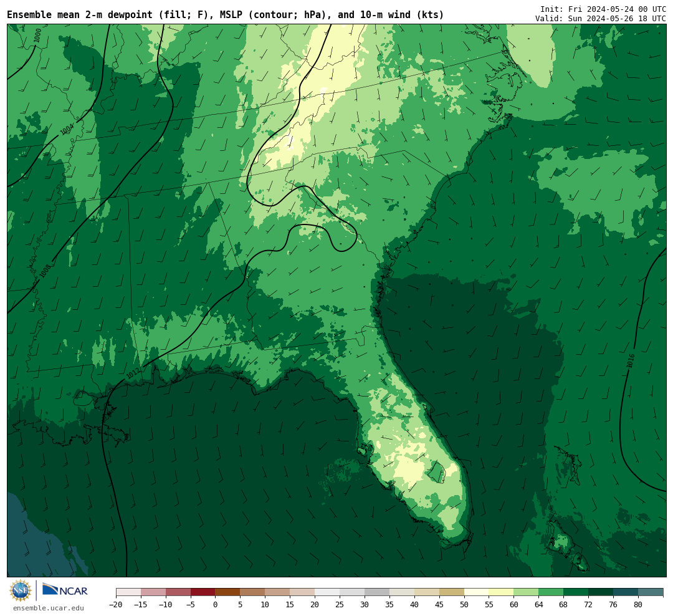
Task: Click the 50 colorbar tick label
Action: click(464, 604)
